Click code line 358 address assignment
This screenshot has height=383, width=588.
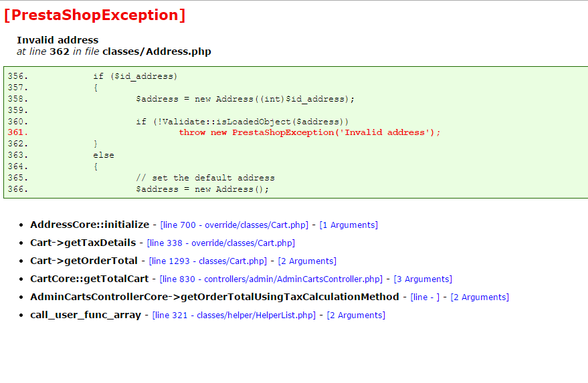pos(245,99)
